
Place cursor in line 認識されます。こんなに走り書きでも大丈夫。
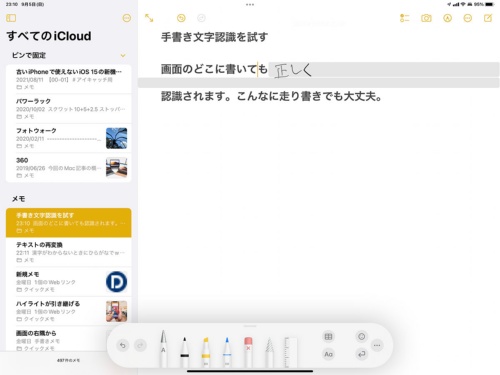coord(271,96)
